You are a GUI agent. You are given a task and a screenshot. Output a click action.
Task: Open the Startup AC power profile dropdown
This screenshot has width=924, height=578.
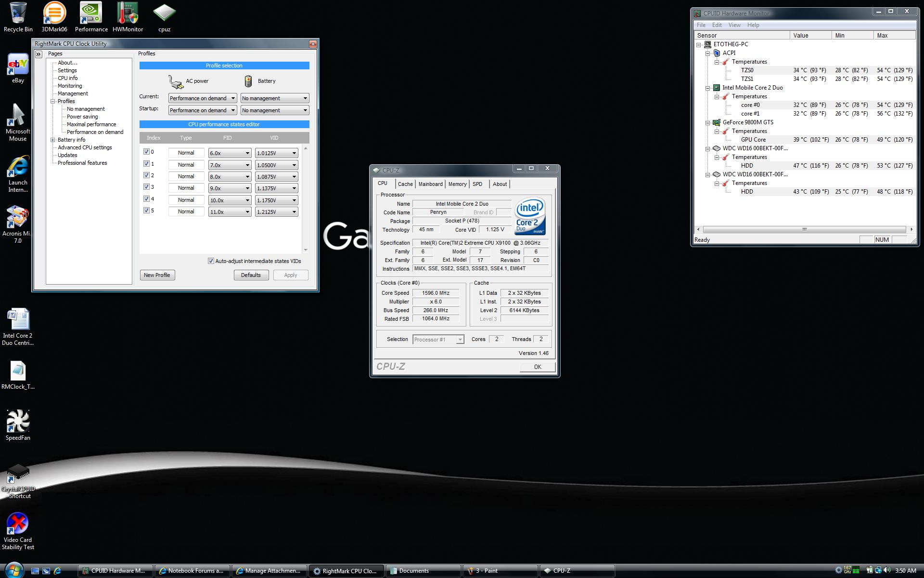(202, 110)
